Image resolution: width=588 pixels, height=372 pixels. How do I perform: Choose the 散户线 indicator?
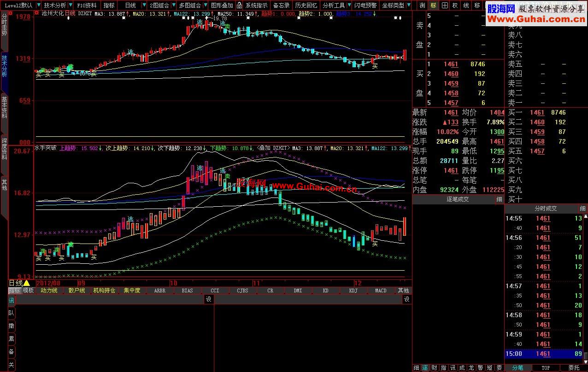pos(76,291)
